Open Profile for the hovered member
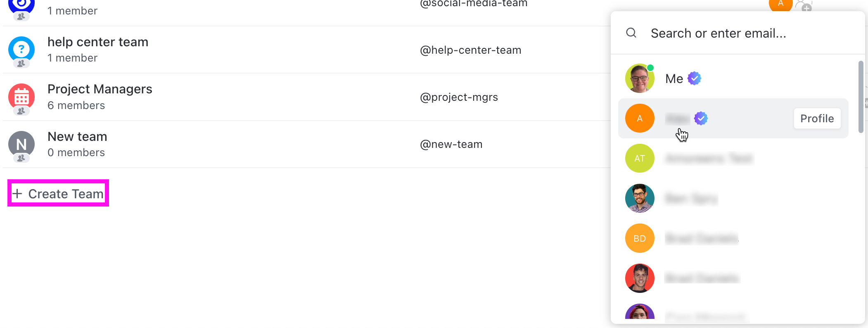 pos(817,119)
